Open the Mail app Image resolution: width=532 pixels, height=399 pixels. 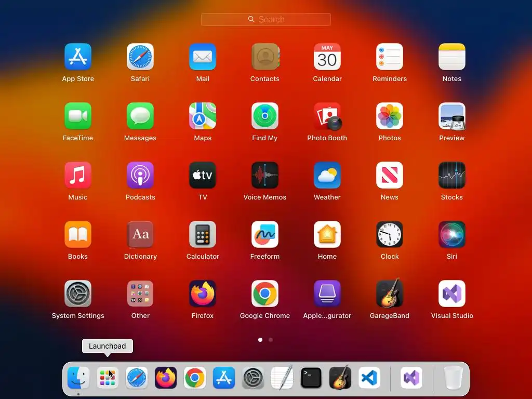203,57
